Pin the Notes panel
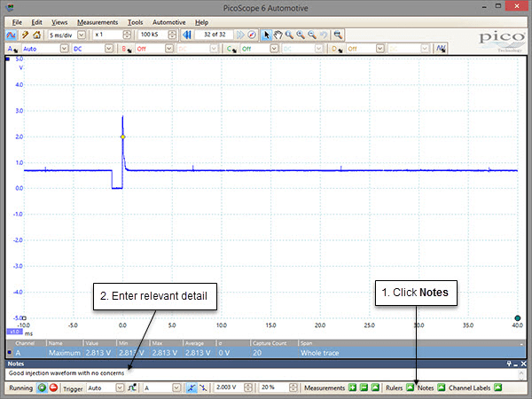The image size is (532, 399). click(x=509, y=364)
